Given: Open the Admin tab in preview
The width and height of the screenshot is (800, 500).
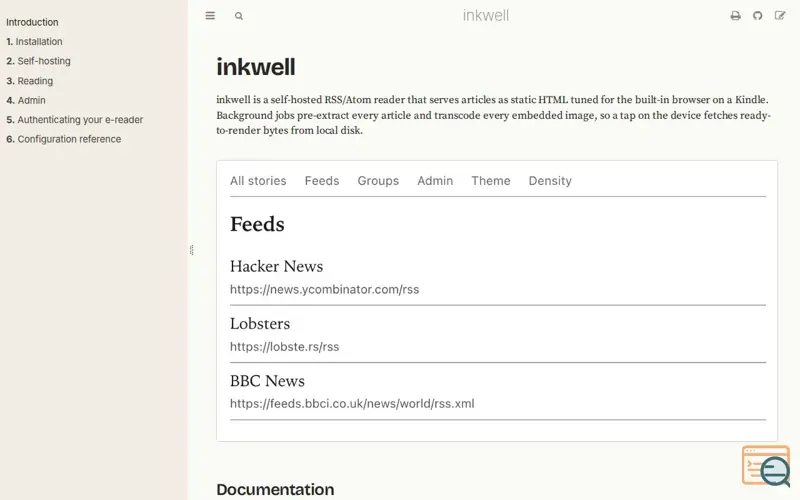Looking at the screenshot, I should [x=435, y=181].
